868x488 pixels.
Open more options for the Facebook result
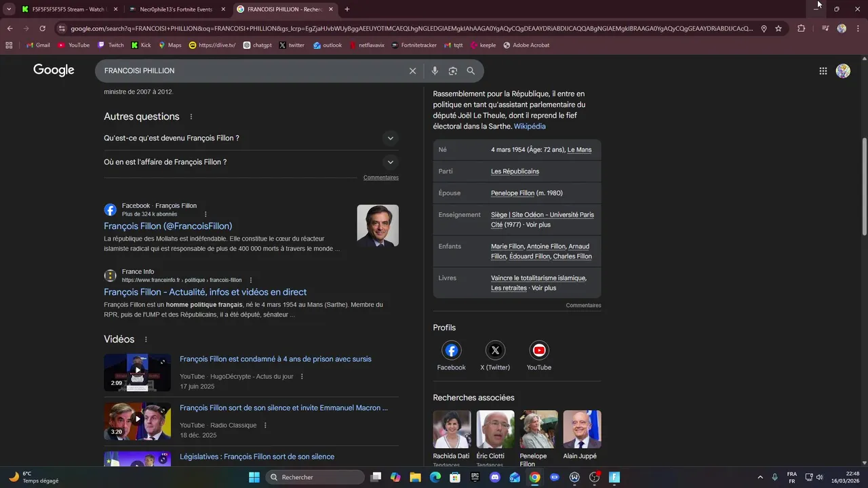click(205, 214)
